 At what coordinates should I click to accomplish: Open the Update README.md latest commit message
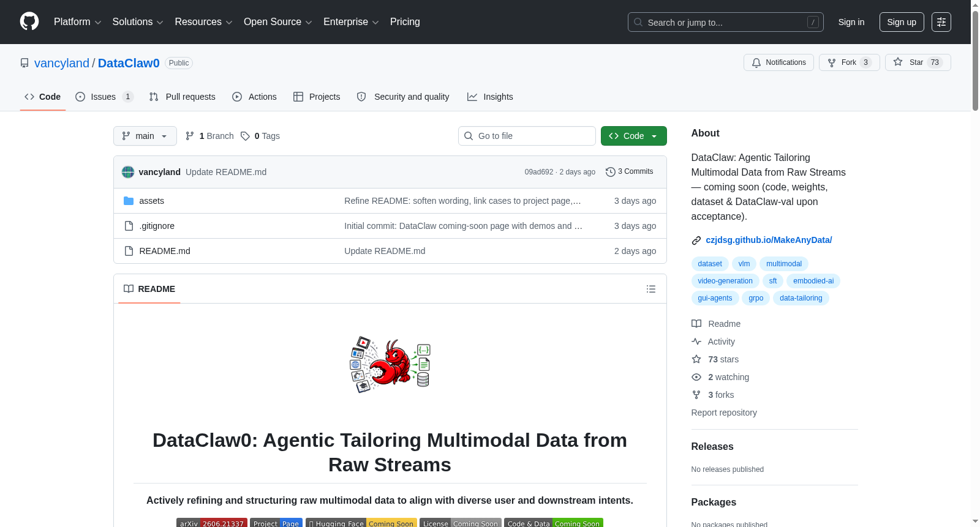pyautogui.click(x=226, y=172)
